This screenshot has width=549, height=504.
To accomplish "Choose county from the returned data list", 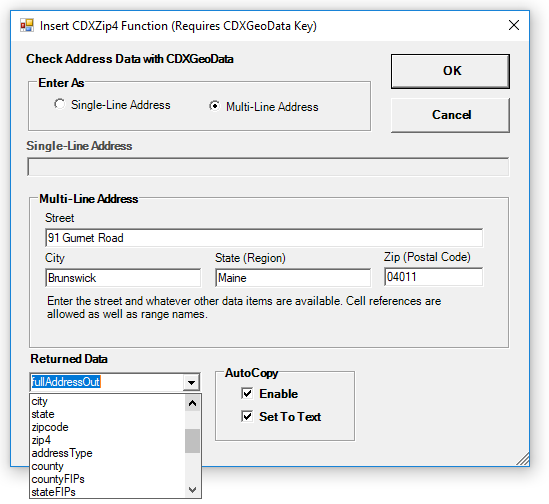I will pyautogui.click(x=107, y=466).
